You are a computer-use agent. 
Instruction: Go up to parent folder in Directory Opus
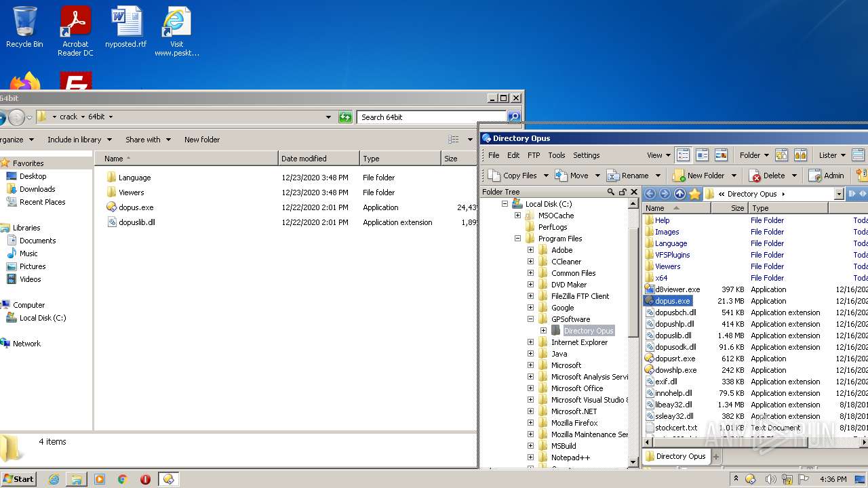pos(679,194)
